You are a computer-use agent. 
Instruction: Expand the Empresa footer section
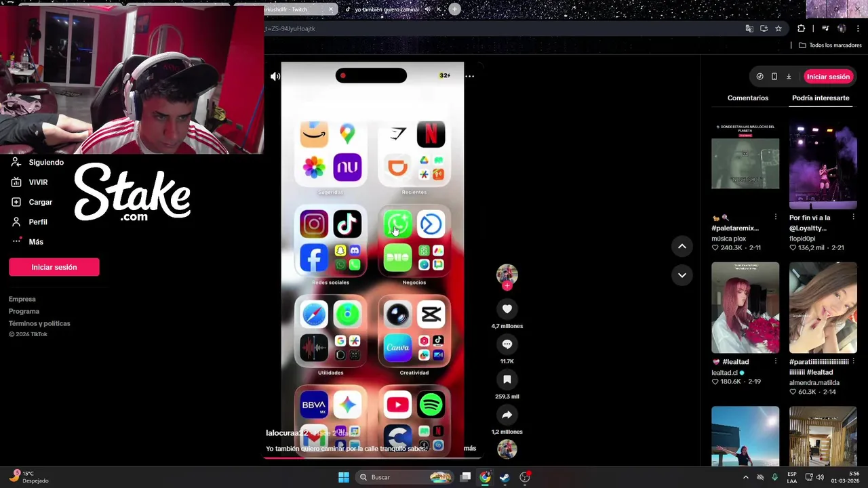coord(22,299)
